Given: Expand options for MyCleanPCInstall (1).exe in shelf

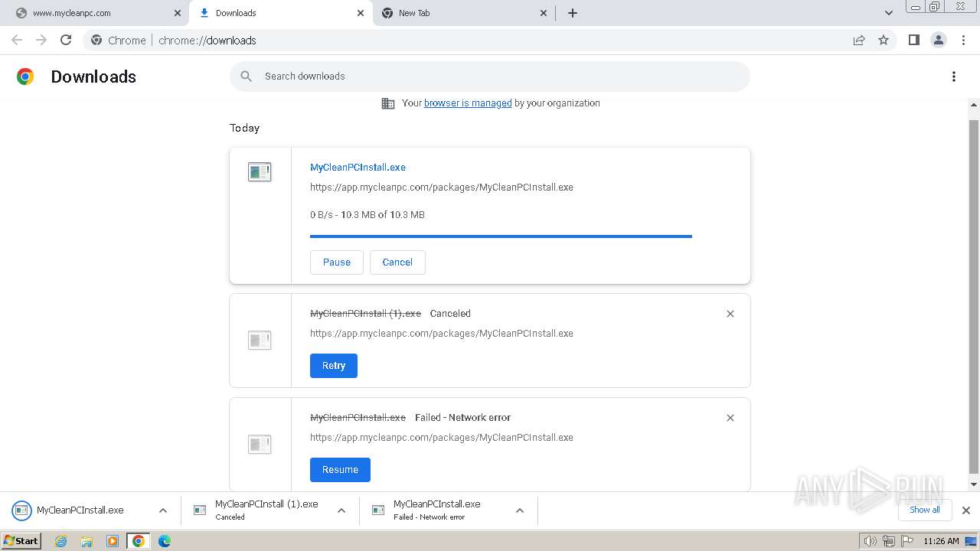Looking at the screenshot, I should 341,510.
